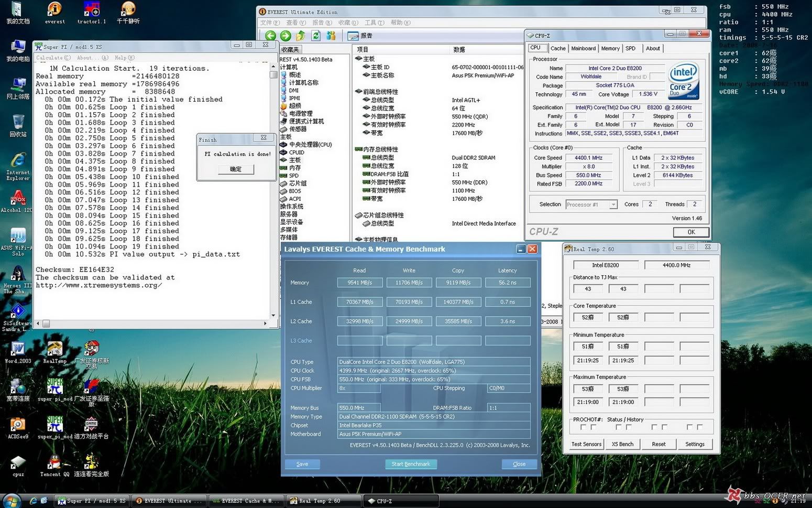Click the green forward arrow in EVEREST

pyautogui.click(x=286, y=36)
